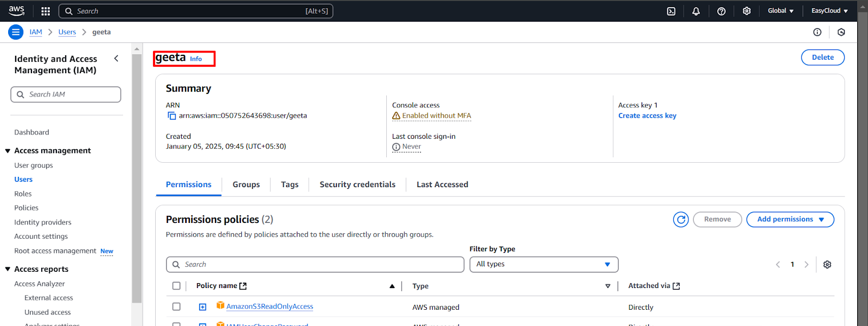Open the Global region dropdown

click(x=781, y=11)
